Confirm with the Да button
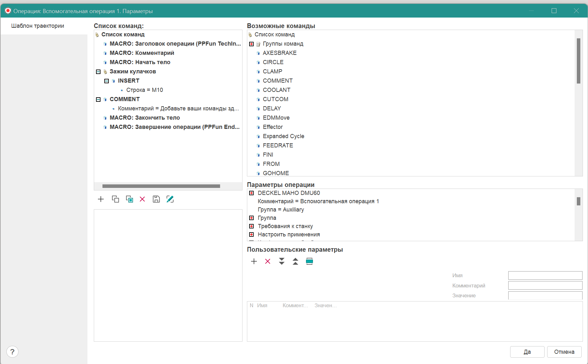This screenshot has width=588, height=364. coord(527,352)
